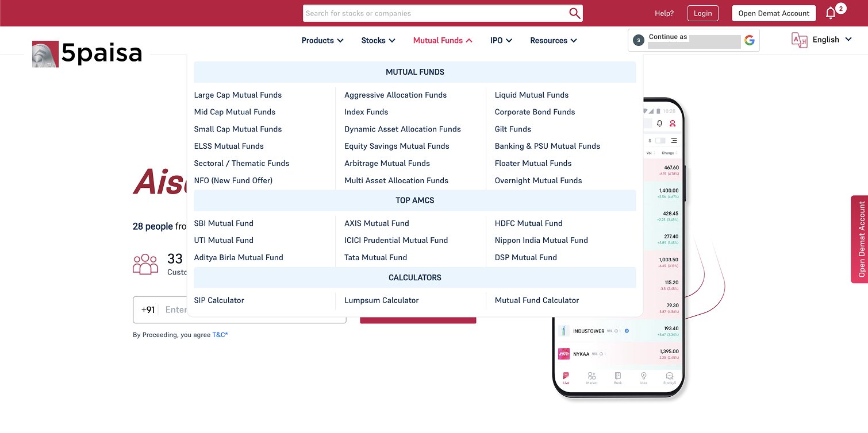Click the customers people icon

[145, 264]
